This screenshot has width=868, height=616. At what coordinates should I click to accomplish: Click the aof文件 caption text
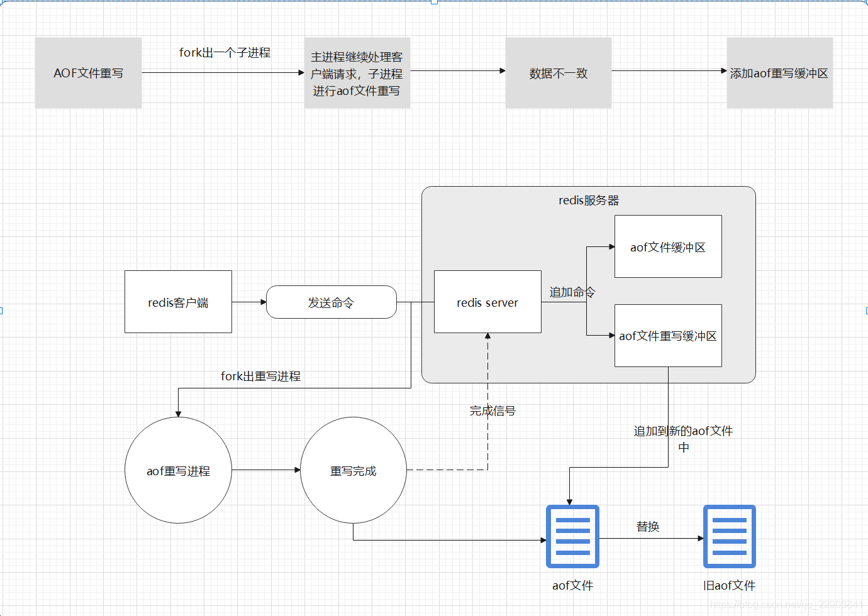point(572,585)
